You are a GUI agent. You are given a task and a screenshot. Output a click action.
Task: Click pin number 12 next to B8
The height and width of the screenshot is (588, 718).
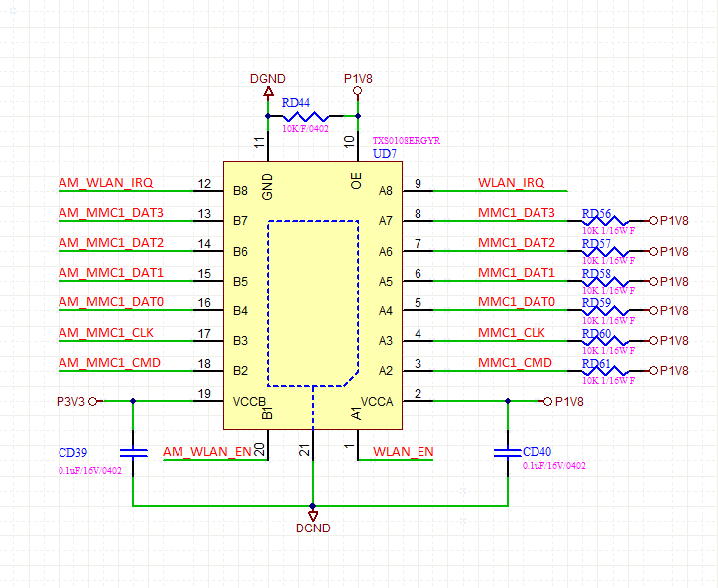[204, 184]
